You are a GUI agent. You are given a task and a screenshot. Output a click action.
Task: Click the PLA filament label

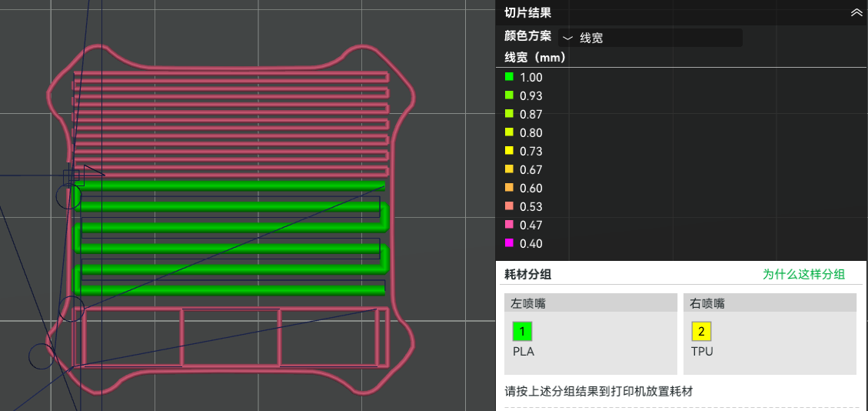pos(524,351)
